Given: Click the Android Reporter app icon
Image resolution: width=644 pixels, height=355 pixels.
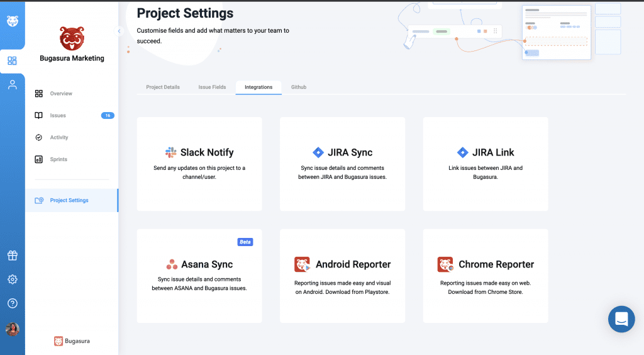Looking at the screenshot, I should [303, 264].
